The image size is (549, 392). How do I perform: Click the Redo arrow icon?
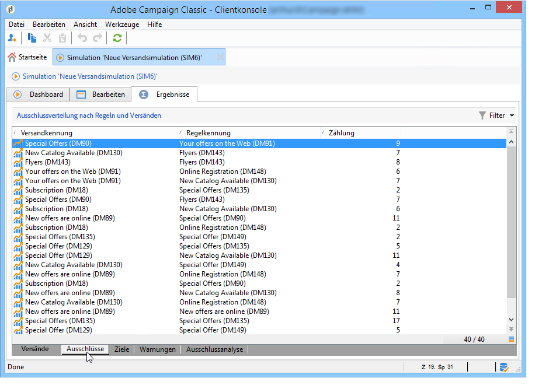click(x=98, y=38)
